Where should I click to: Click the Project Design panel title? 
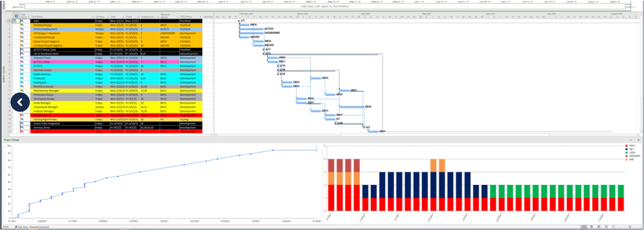coord(12,140)
